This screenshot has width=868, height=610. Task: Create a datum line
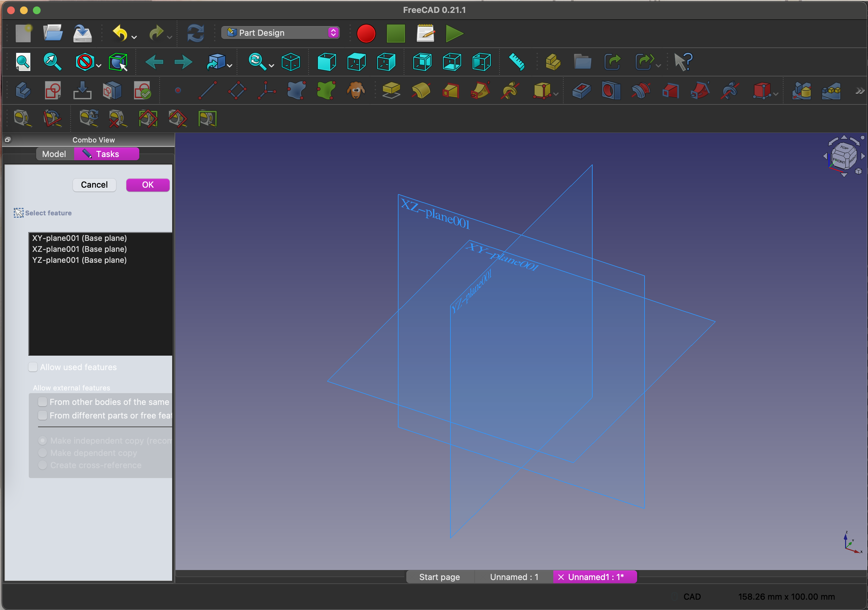pos(208,91)
